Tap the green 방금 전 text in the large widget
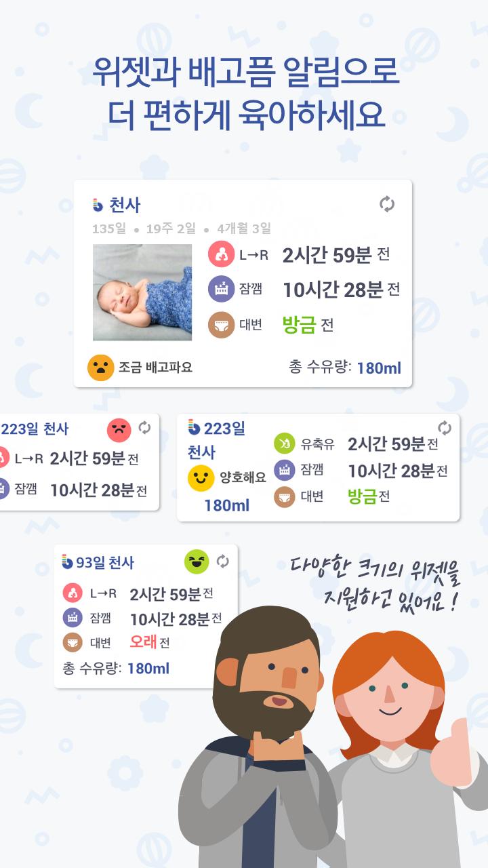The width and height of the screenshot is (488, 868). [x=308, y=325]
